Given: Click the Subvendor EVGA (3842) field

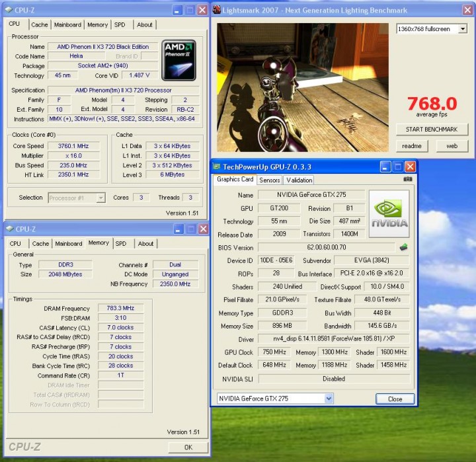Looking at the screenshot, I should pyautogui.click(x=372, y=260).
